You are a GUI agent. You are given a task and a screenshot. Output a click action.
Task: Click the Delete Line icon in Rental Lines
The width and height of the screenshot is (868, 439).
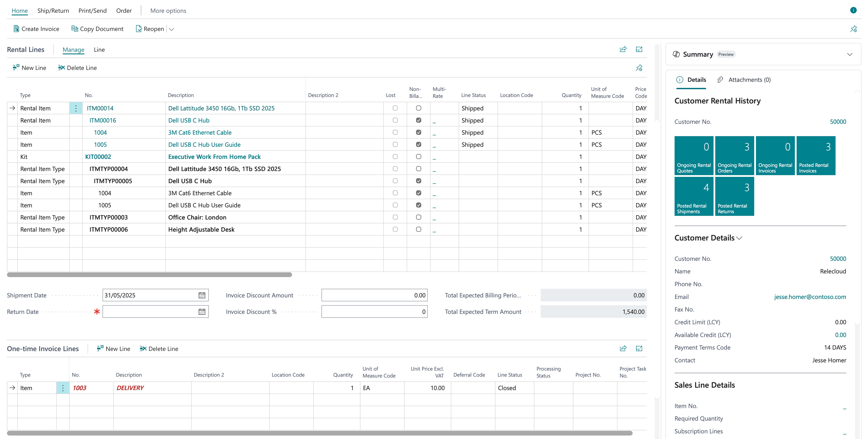pyautogui.click(x=61, y=68)
